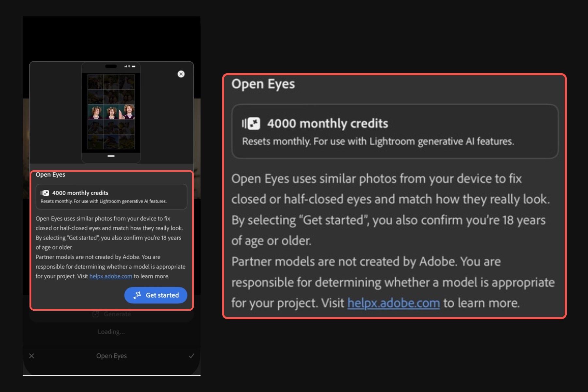588x392 pixels.
Task: Click the 'Loading…' status text
Action: (111, 332)
